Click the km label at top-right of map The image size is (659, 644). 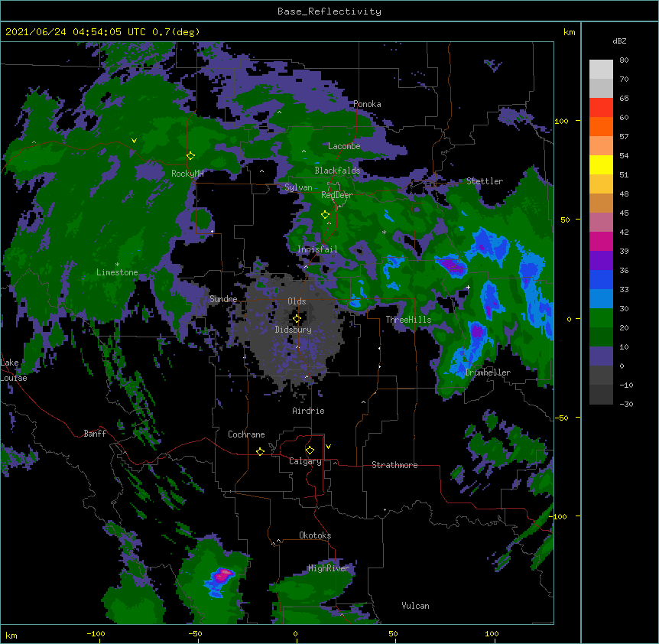click(x=570, y=32)
